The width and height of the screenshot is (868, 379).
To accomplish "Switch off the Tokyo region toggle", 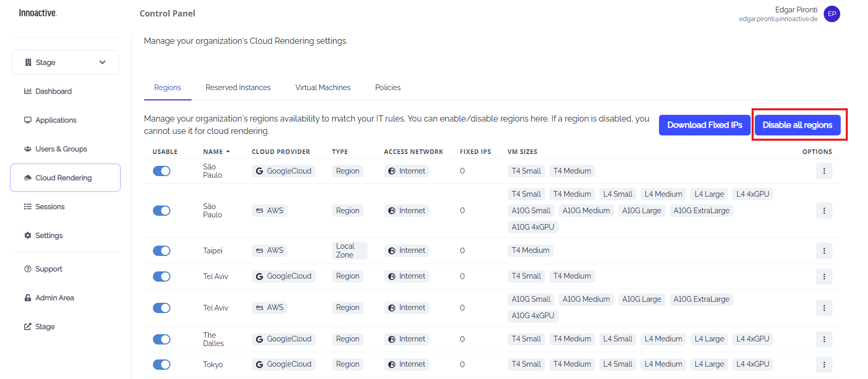I will [162, 365].
